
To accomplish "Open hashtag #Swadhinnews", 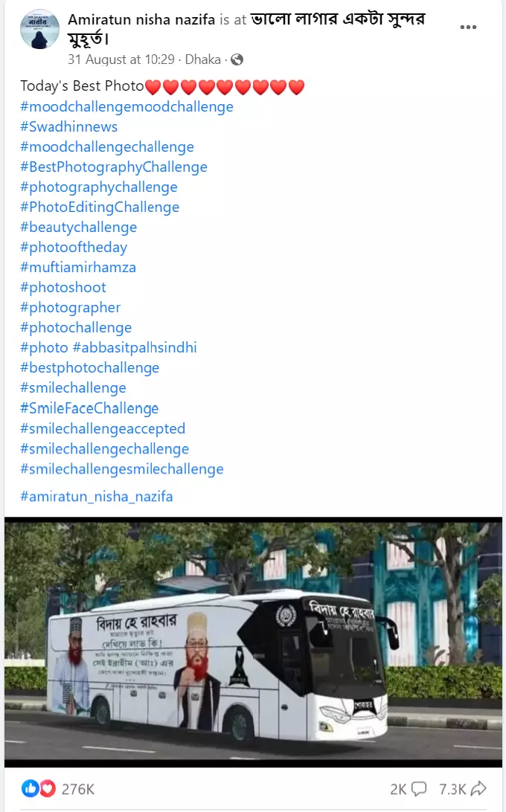I will pyautogui.click(x=69, y=127).
